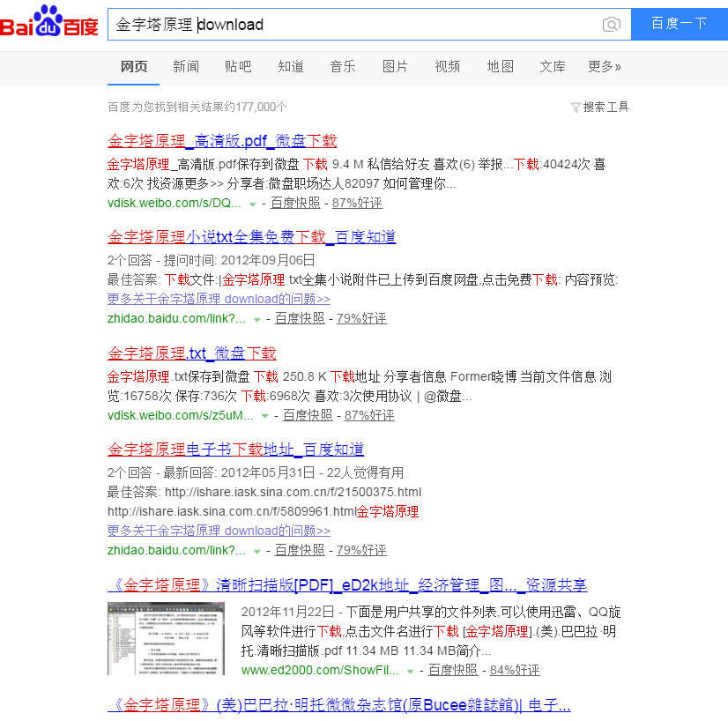This screenshot has height=721, width=728.
Task: Open 搜索工具 search tools
Action: coord(605,108)
